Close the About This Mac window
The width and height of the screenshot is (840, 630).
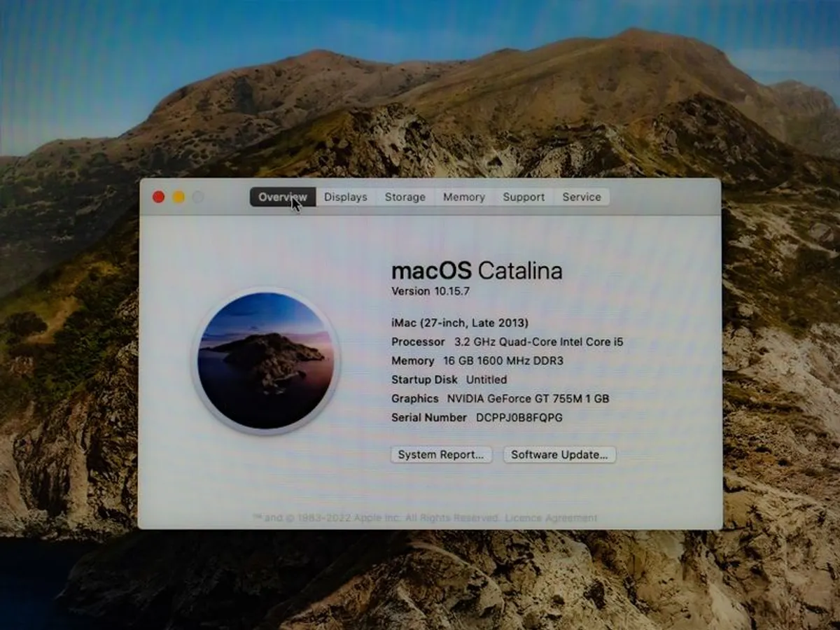[x=159, y=197]
